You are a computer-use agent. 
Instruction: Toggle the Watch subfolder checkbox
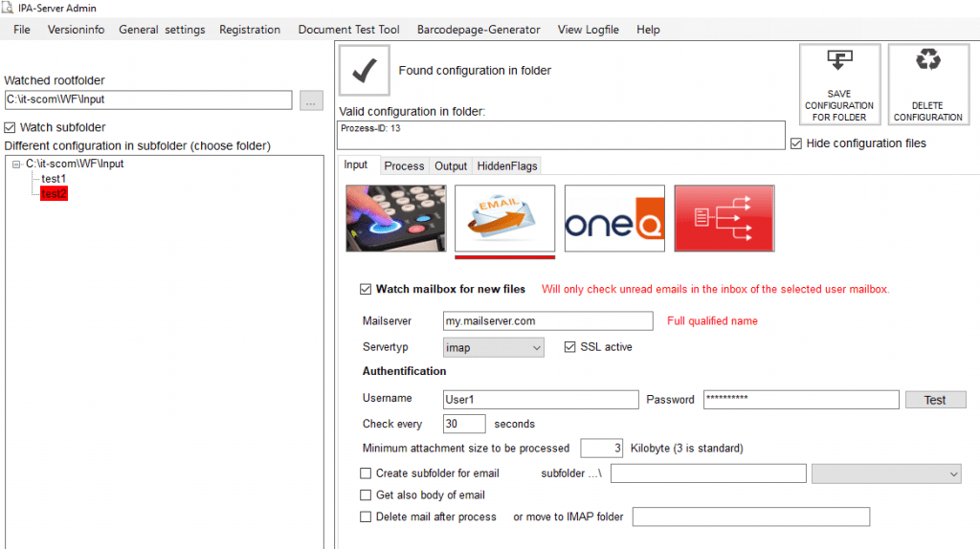(x=11, y=127)
